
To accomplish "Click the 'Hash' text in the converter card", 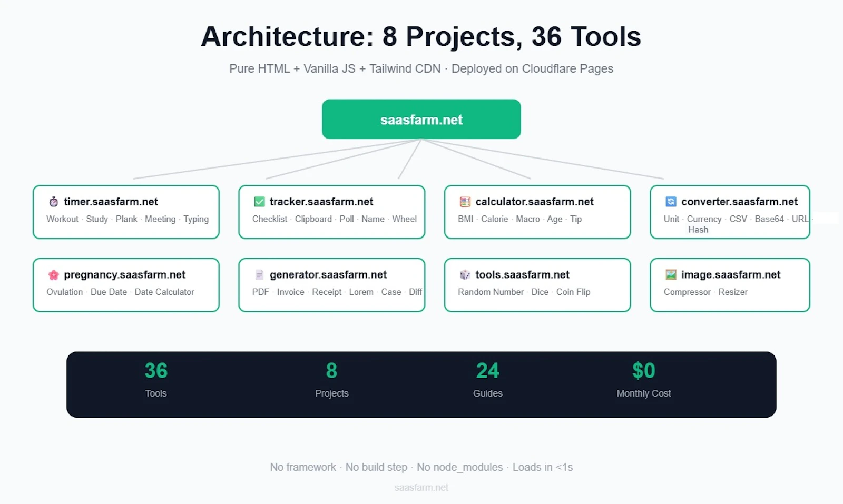I will [698, 230].
